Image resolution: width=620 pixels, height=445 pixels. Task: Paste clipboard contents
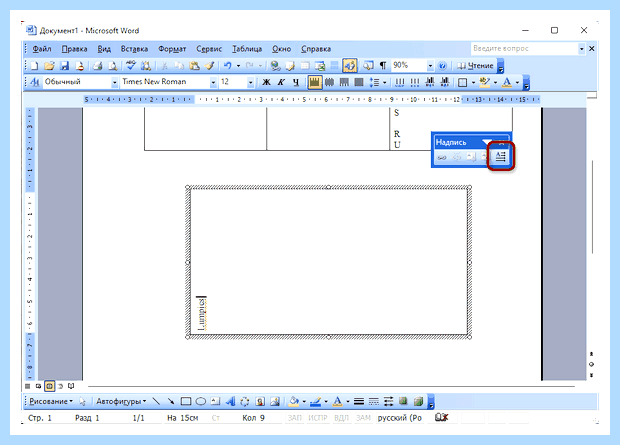click(194, 66)
